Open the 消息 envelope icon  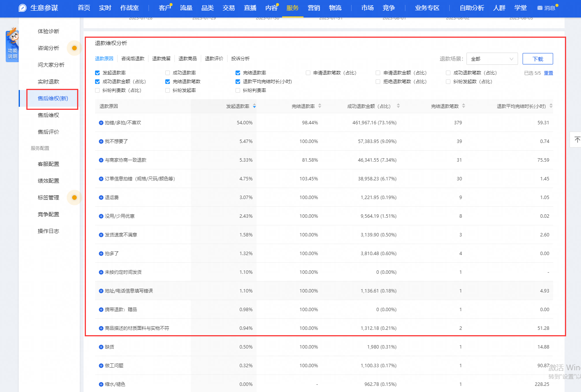(x=540, y=8)
